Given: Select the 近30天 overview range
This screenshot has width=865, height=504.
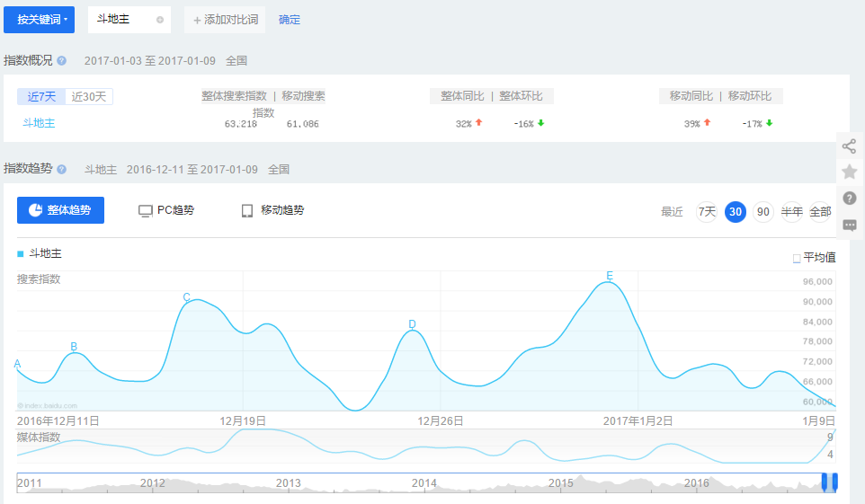Looking at the screenshot, I should (x=89, y=97).
